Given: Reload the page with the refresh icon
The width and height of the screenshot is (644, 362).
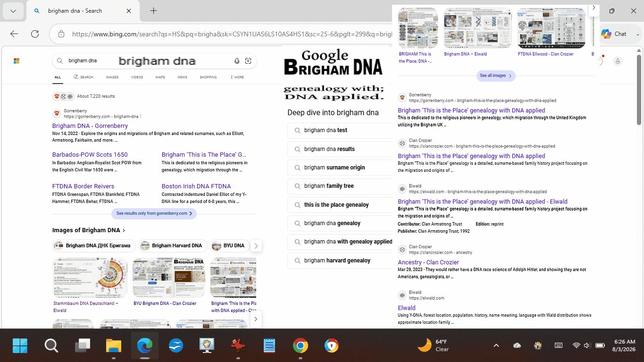Looking at the screenshot, I should click(35, 34).
